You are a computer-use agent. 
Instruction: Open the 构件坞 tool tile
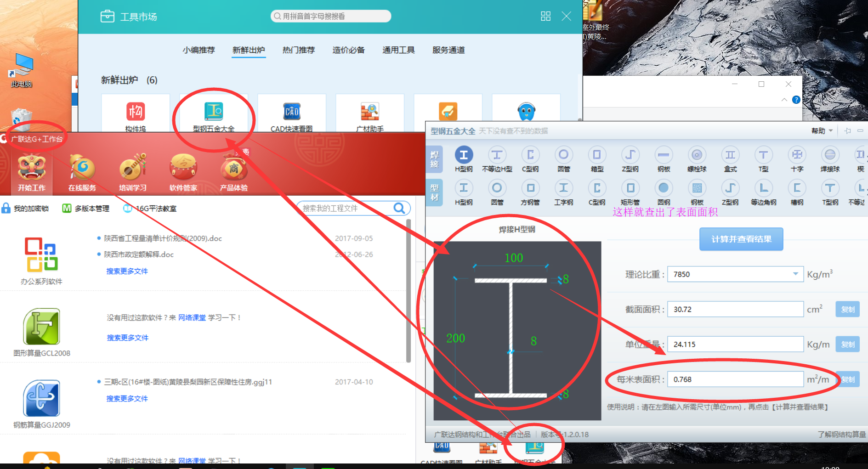coord(136,113)
